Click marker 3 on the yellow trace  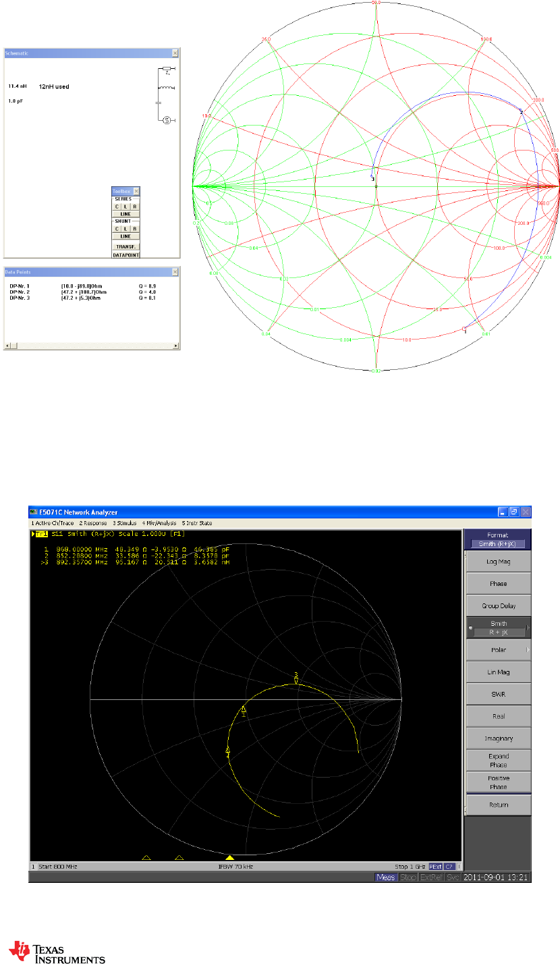[296, 678]
